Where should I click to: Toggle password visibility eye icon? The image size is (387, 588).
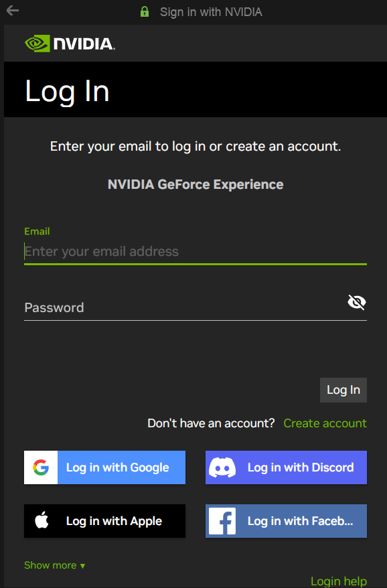pyautogui.click(x=357, y=302)
